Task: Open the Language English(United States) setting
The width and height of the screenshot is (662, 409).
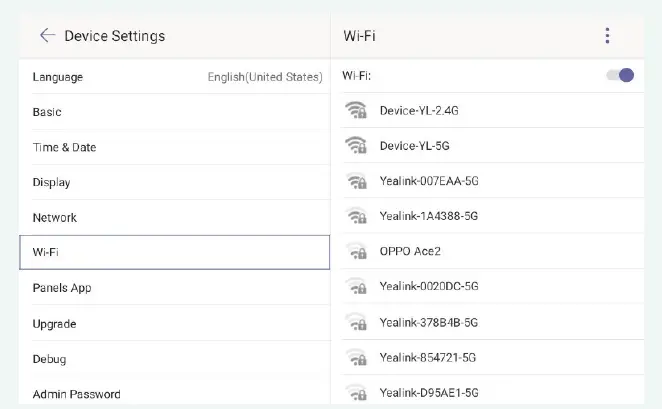Action: 175,77
